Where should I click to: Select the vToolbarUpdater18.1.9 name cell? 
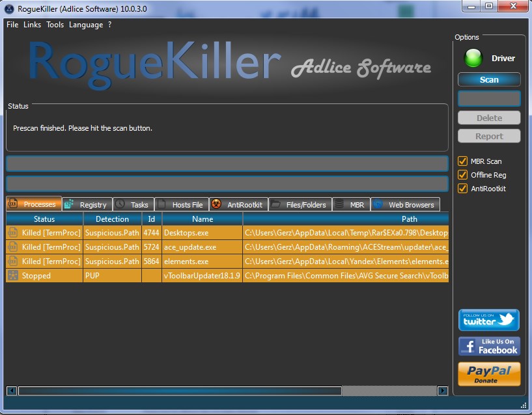pos(203,275)
